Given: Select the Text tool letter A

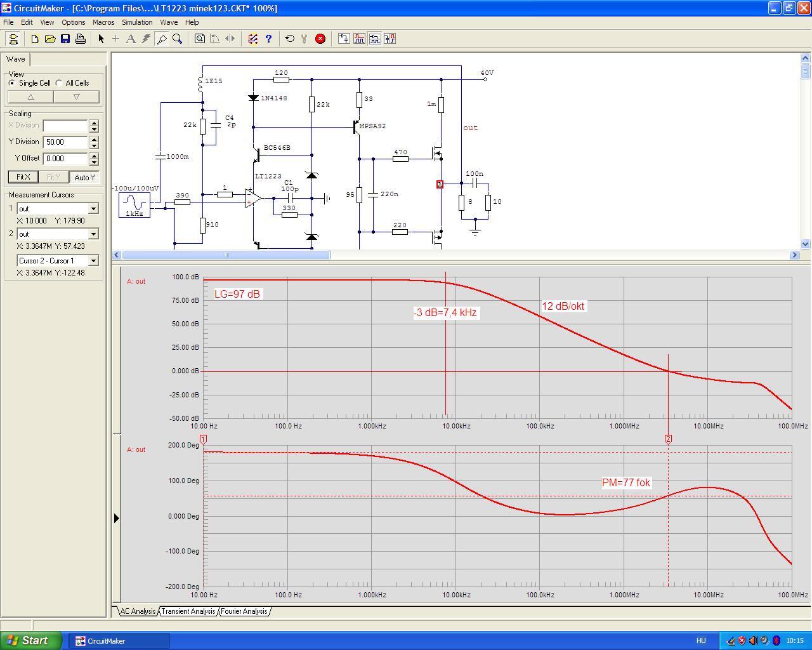Looking at the screenshot, I should pos(131,39).
